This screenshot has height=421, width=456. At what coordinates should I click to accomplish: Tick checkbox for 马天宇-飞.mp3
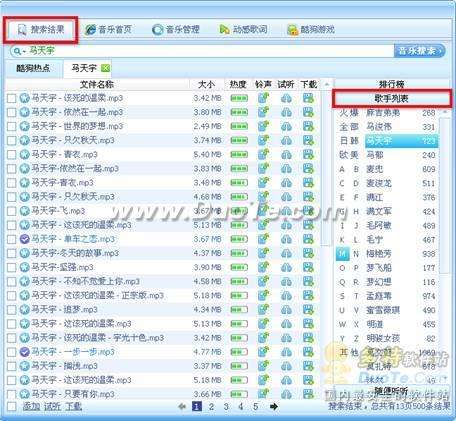[12, 211]
